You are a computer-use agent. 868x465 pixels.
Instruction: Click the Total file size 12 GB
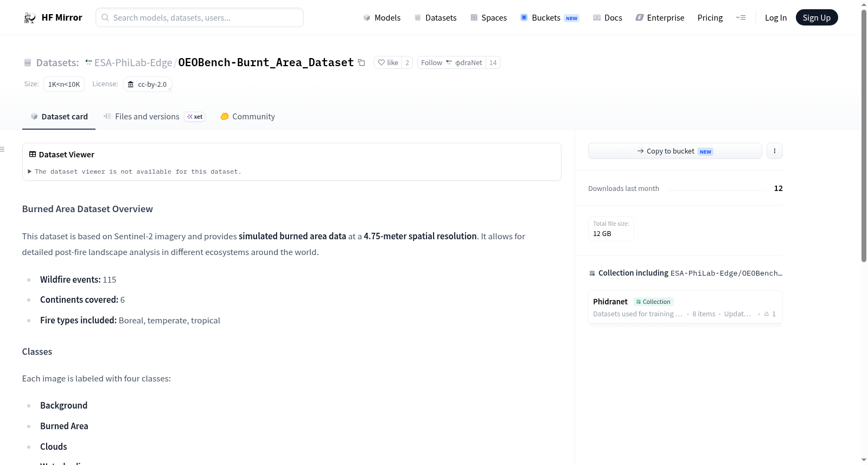pyautogui.click(x=611, y=229)
